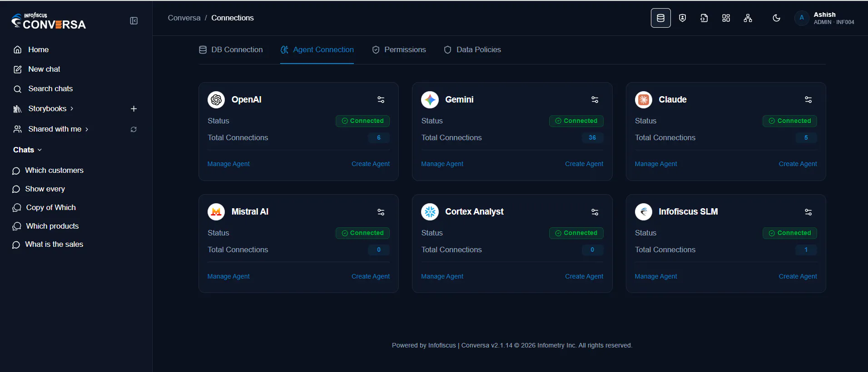Open the grid apps icon in header
The image size is (868, 372).
(726, 18)
